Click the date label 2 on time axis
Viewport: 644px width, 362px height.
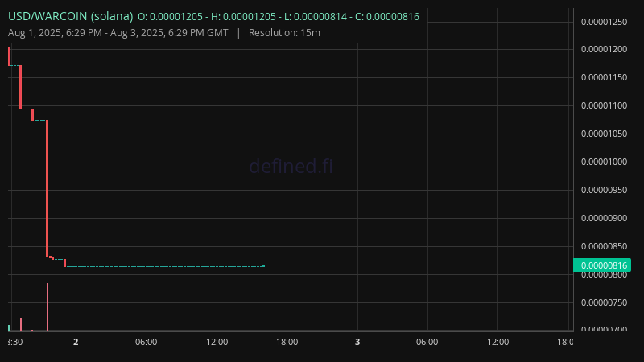[x=76, y=343]
